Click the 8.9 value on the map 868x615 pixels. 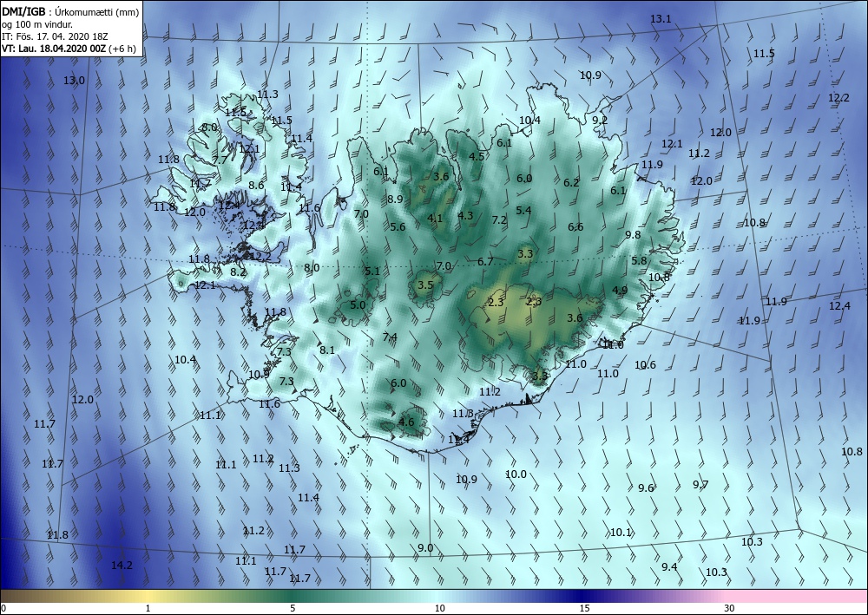(395, 200)
